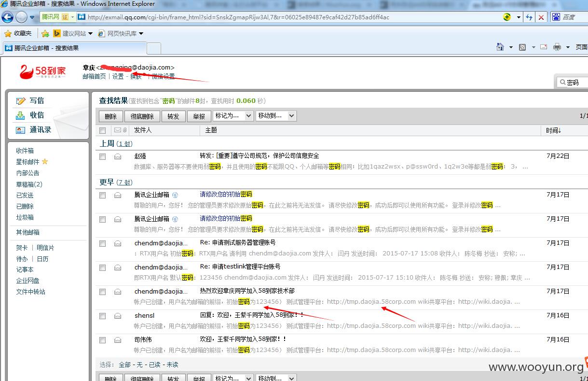Click the mail status icon in column header
Viewport: 588px width, 381px height.
click(118, 130)
